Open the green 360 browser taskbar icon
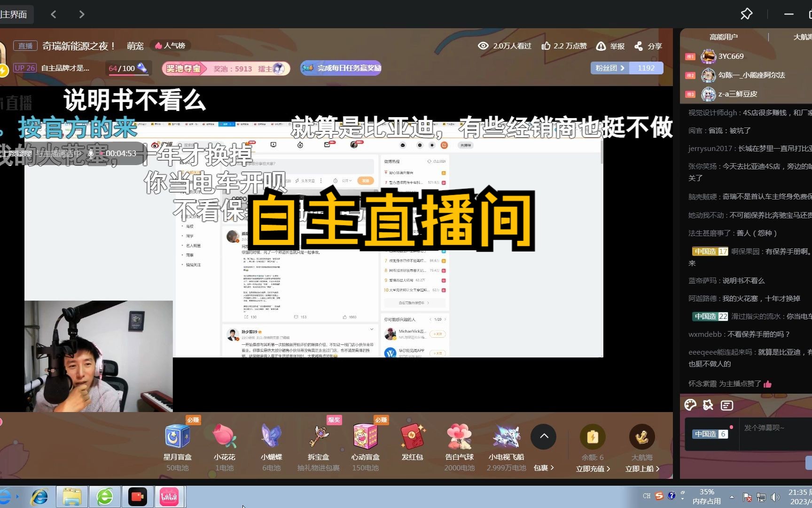The height and width of the screenshot is (508, 812). pos(105,497)
